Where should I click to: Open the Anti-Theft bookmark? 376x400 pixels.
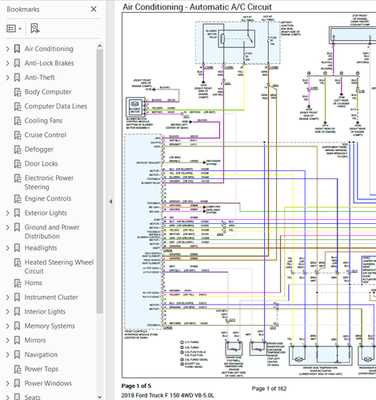[40, 77]
